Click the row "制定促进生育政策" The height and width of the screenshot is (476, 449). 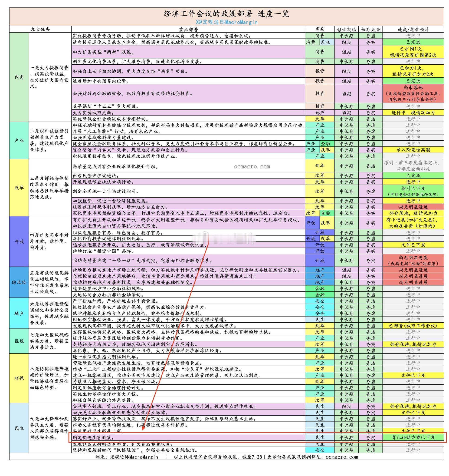pos(188,437)
